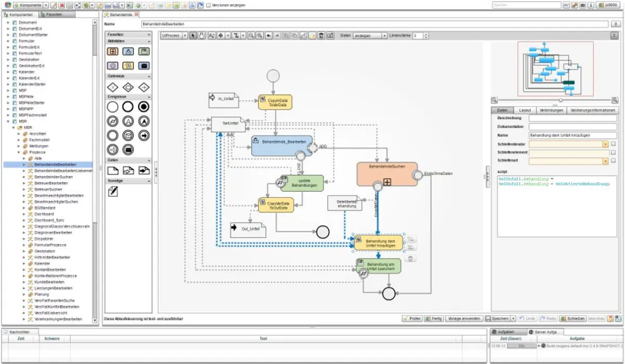
Task: Select the exclusive gateway shape in Gateways palette
Action: [111, 86]
